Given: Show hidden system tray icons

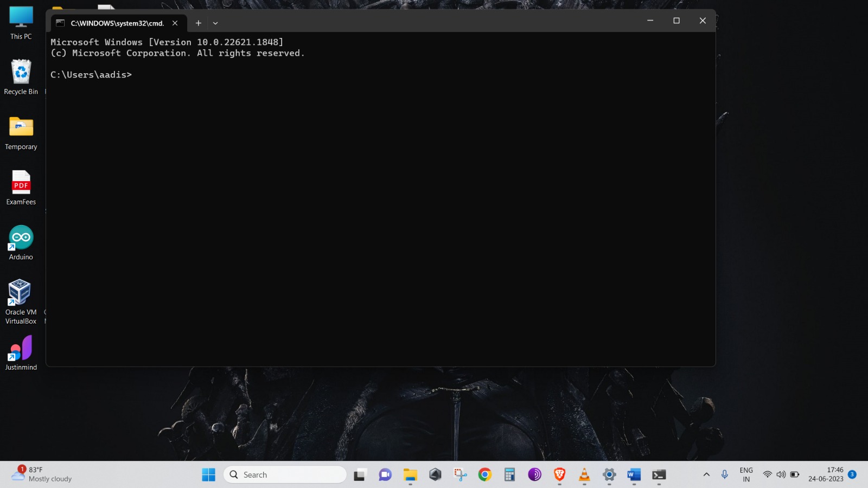Looking at the screenshot, I should click(706, 475).
